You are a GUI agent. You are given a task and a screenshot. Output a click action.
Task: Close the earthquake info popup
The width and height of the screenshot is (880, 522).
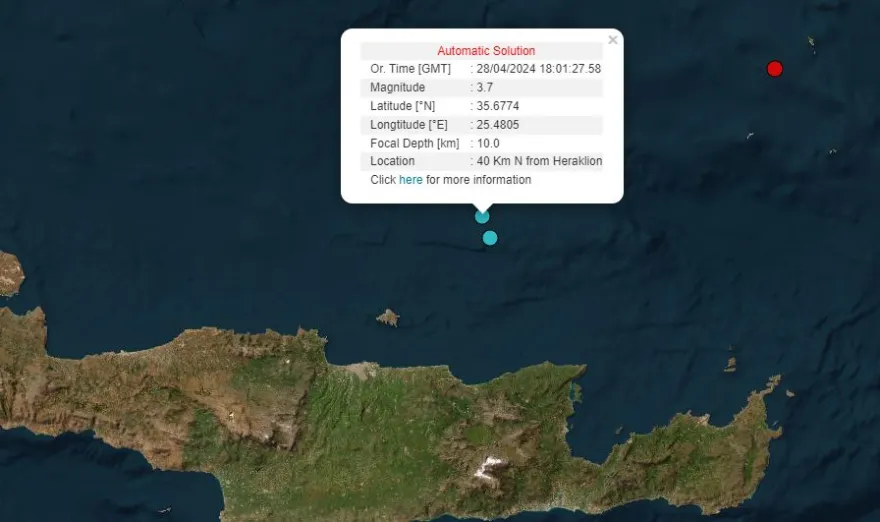click(x=613, y=40)
